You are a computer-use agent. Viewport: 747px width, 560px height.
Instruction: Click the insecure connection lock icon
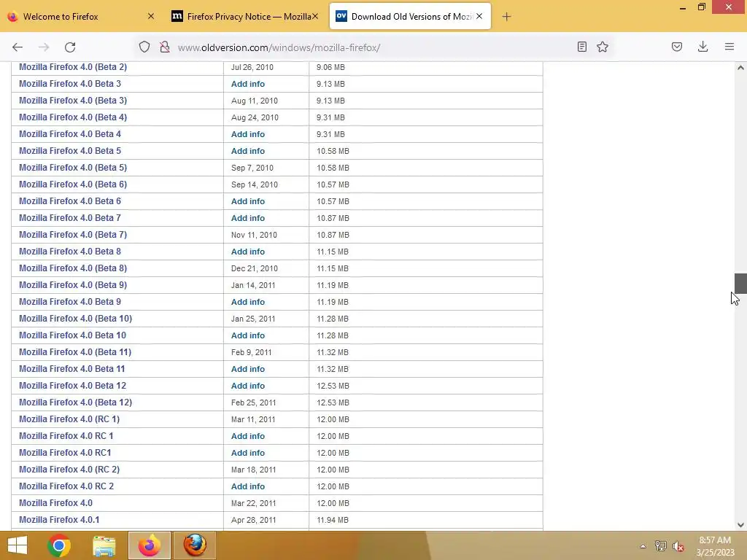[x=165, y=47]
